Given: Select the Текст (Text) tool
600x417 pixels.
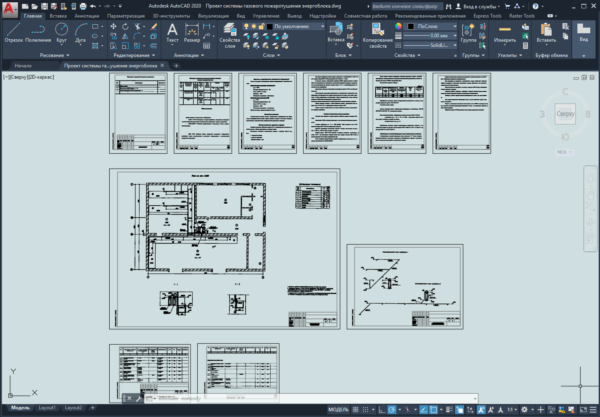Looking at the screenshot, I should point(172,32).
